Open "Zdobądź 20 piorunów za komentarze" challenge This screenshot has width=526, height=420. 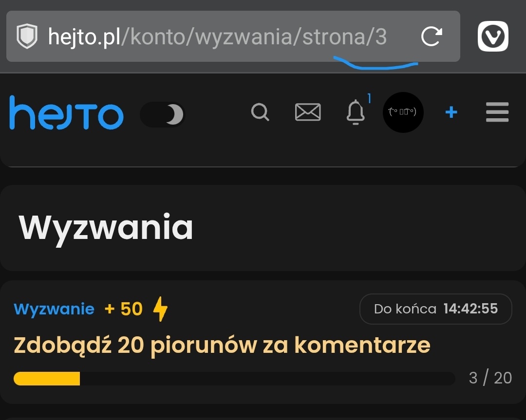pos(222,346)
